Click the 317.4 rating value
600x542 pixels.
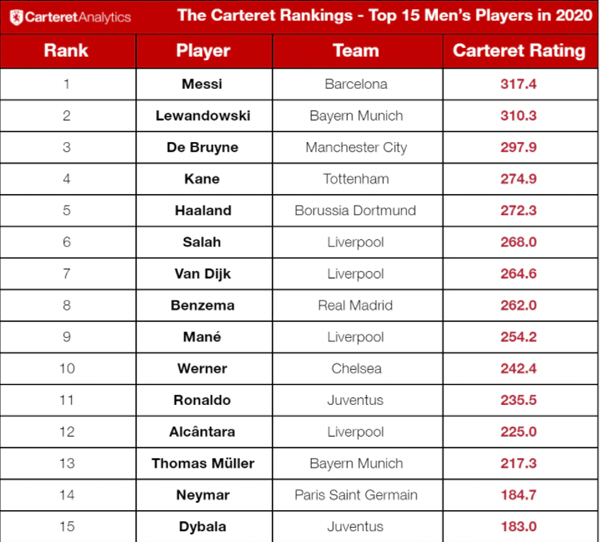[x=518, y=84]
